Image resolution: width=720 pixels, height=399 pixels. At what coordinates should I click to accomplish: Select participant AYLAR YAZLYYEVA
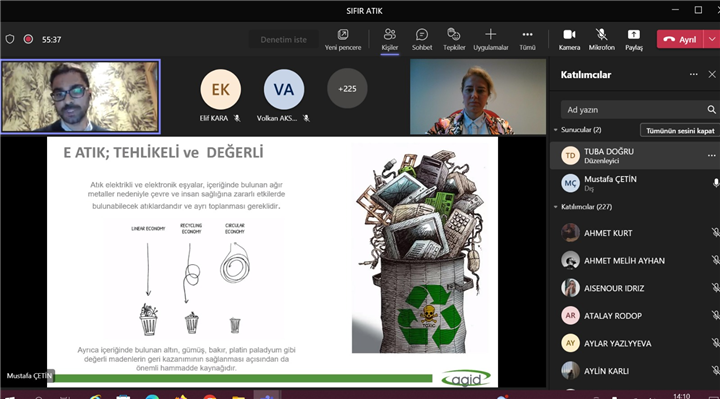[x=635, y=343]
